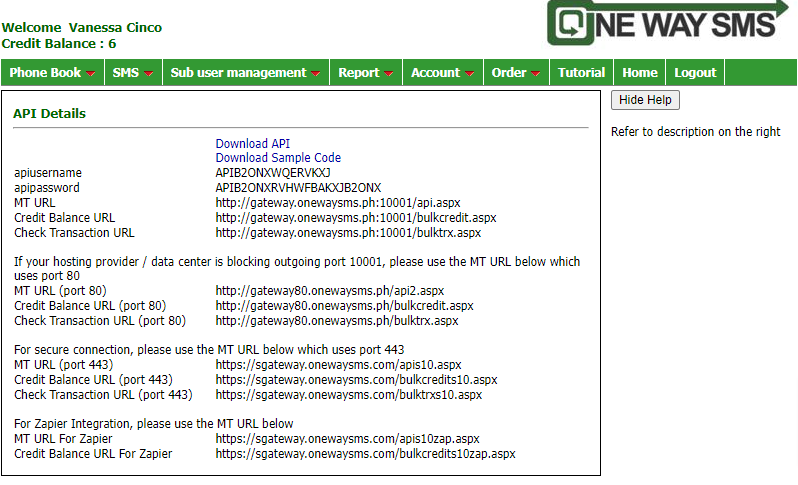Click the MT URL For Zapier address
This screenshot has height=485, width=798.
pos(347,439)
